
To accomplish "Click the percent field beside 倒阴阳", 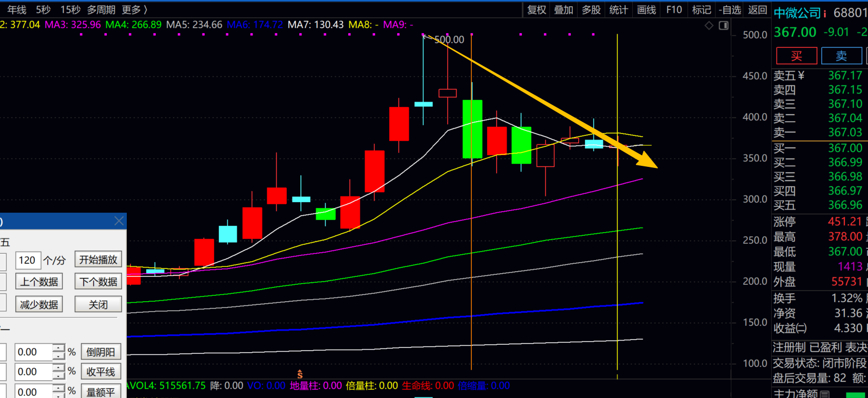I will click(34, 352).
